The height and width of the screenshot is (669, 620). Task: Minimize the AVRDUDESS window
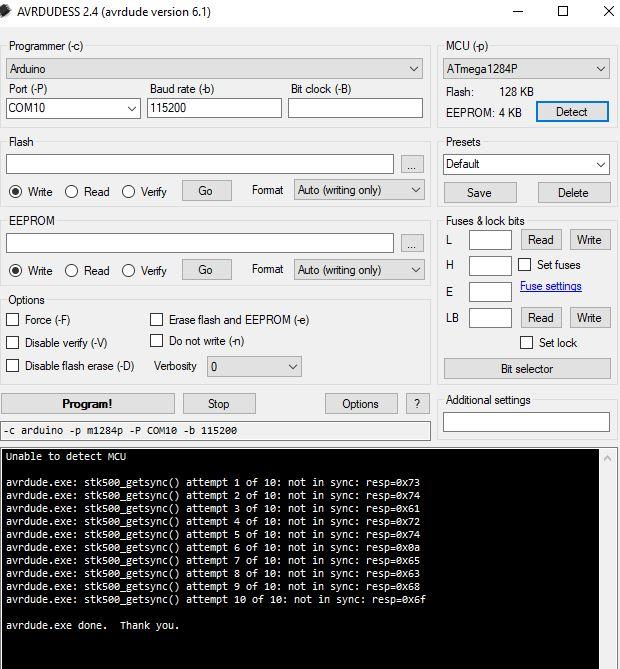tap(518, 11)
